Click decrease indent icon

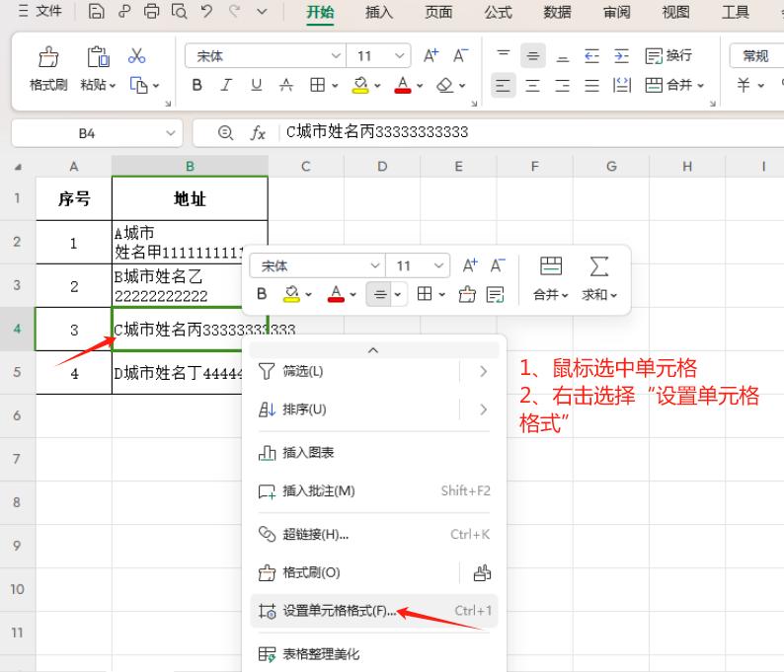pos(592,55)
